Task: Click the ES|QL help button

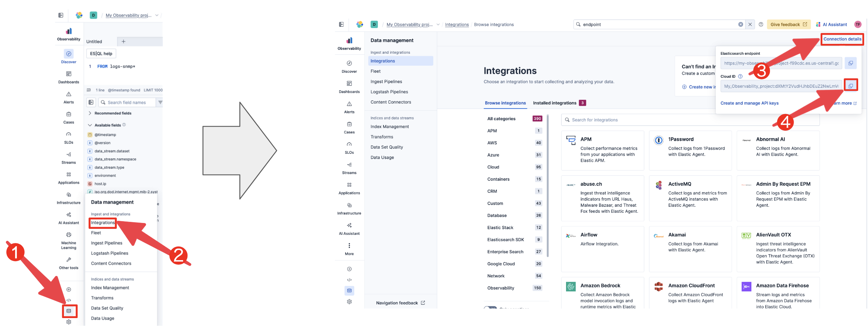Action: click(101, 53)
